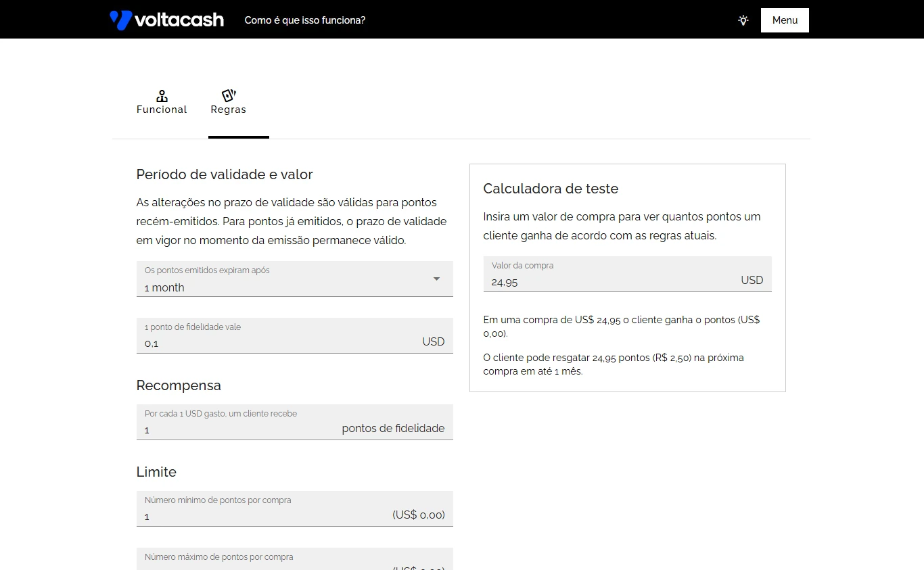Click the Regras cards icon

pos(229,95)
